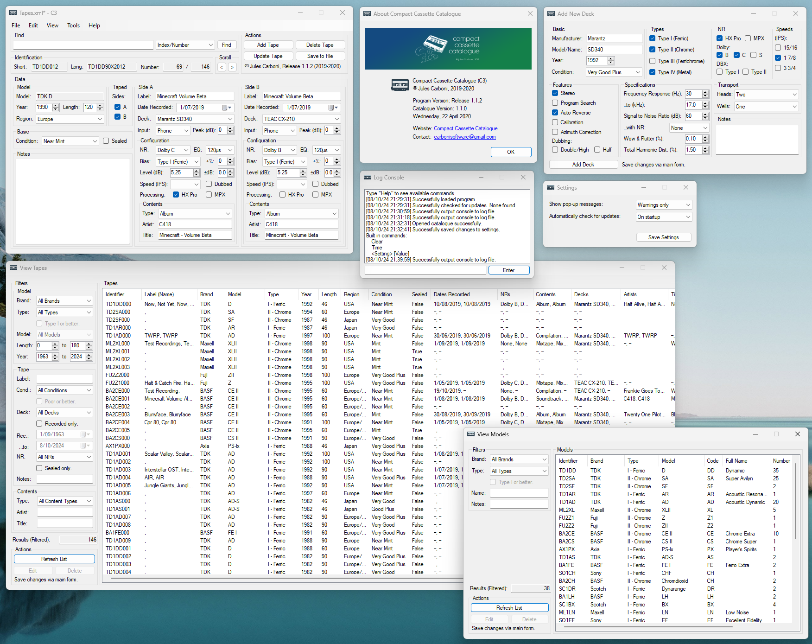Increase deck Year spinner in Add New Deck

[611, 58]
